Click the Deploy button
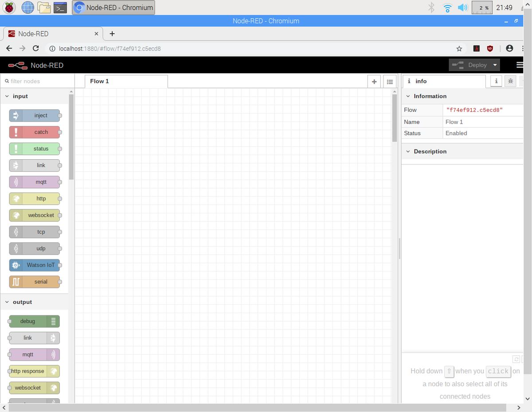 [469, 65]
